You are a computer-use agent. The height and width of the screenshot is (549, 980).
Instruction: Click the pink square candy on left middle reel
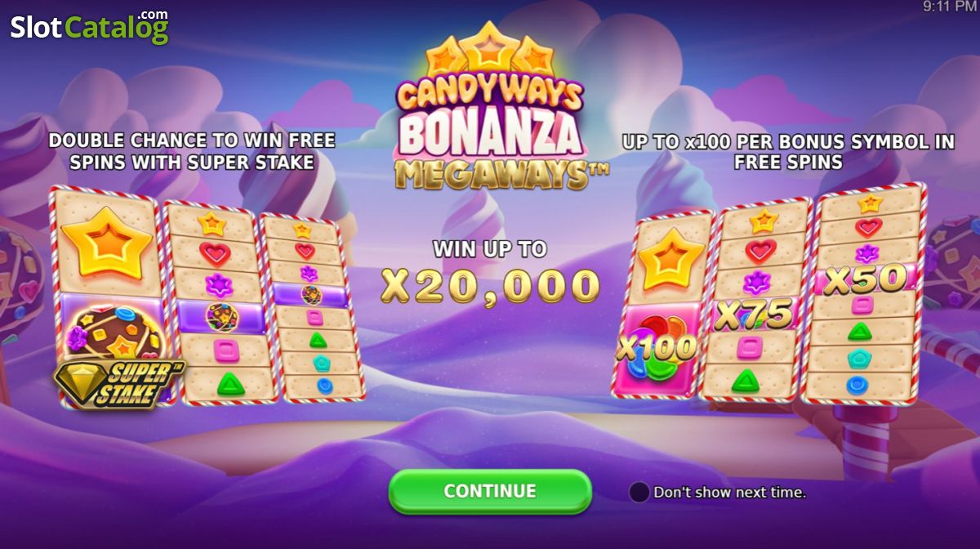point(225,350)
